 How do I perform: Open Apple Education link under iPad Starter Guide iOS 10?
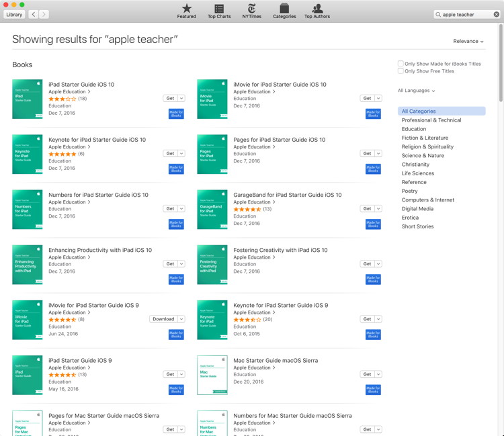click(x=69, y=92)
